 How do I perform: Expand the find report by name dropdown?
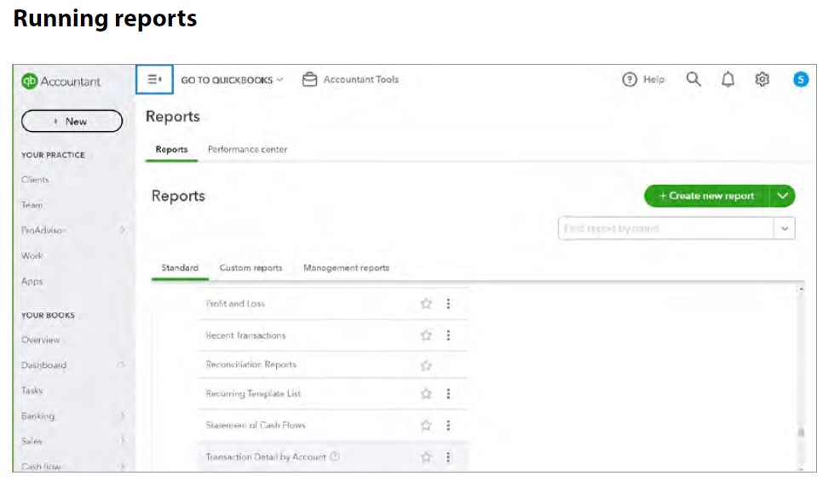[784, 228]
